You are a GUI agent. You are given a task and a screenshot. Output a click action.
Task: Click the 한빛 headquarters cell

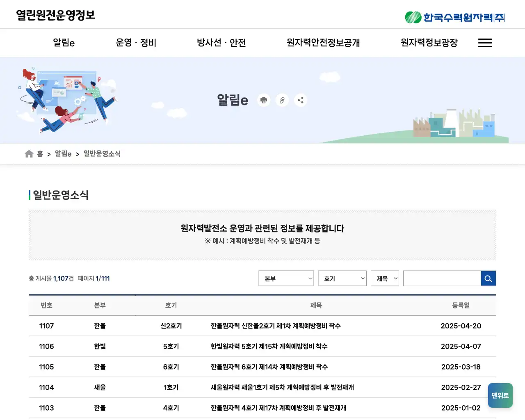pyautogui.click(x=100, y=347)
